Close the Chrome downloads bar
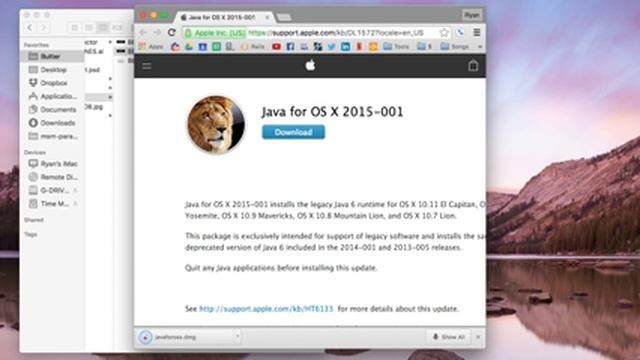 click(x=478, y=337)
